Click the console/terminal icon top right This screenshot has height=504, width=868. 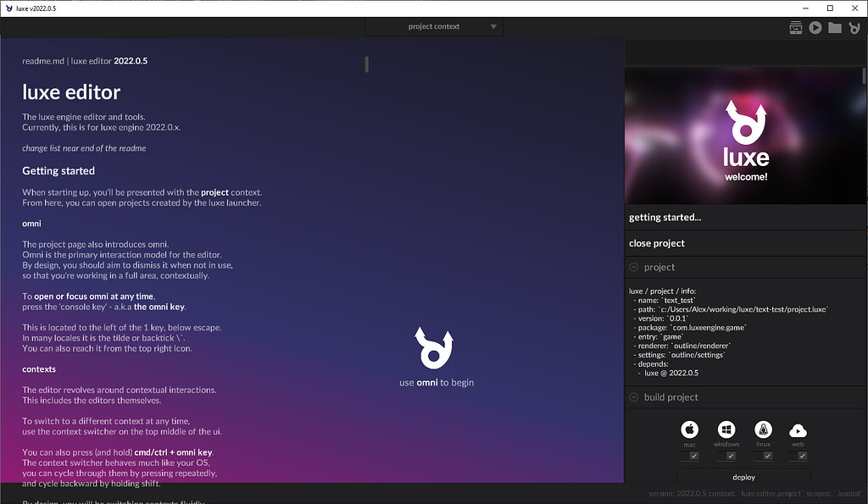(795, 26)
